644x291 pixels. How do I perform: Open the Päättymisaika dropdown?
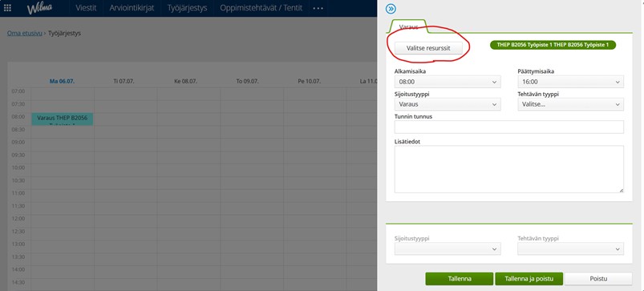point(570,82)
